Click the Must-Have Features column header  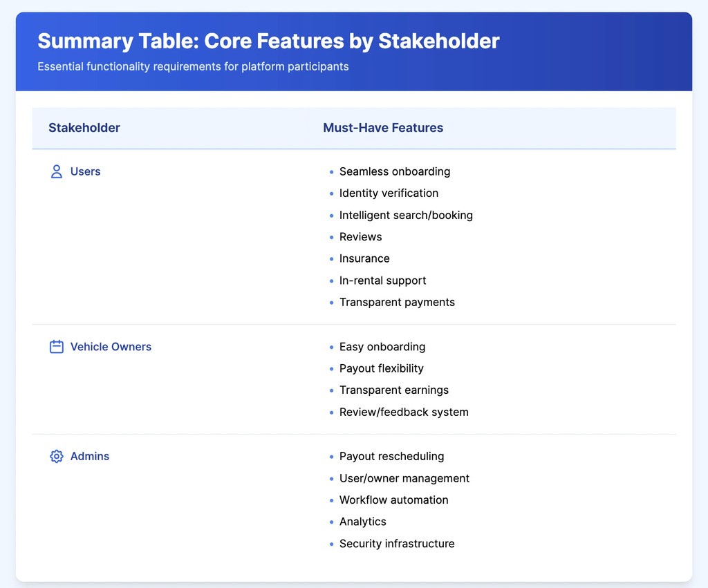383,128
